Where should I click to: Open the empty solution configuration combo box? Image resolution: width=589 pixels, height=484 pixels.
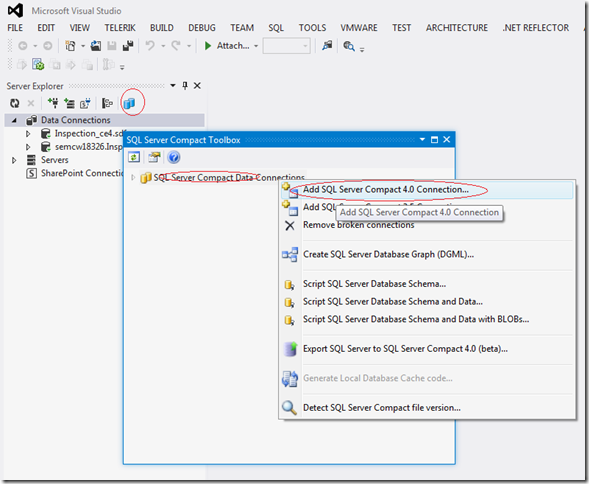(287, 46)
